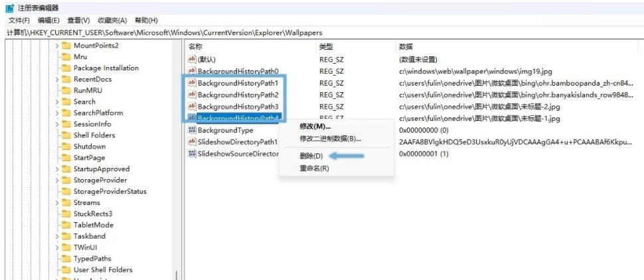Select the Streams tree key

pyautogui.click(x=87, y=202)
